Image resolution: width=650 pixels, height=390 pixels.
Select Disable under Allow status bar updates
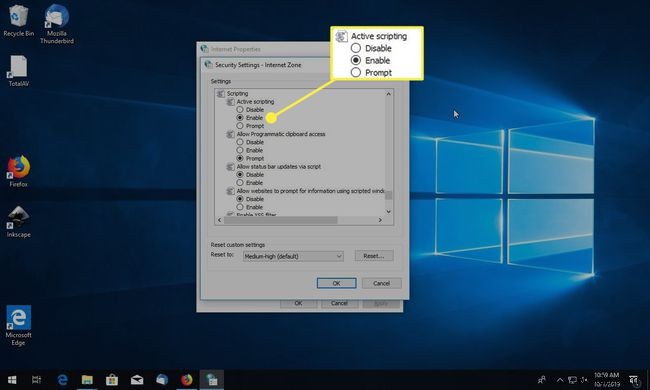(x=250, y=174)
